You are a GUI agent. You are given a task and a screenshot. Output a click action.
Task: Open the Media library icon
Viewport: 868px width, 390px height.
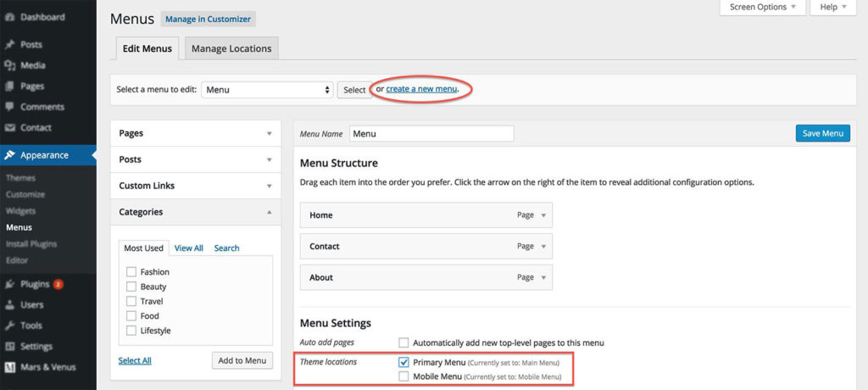(9, 65)
